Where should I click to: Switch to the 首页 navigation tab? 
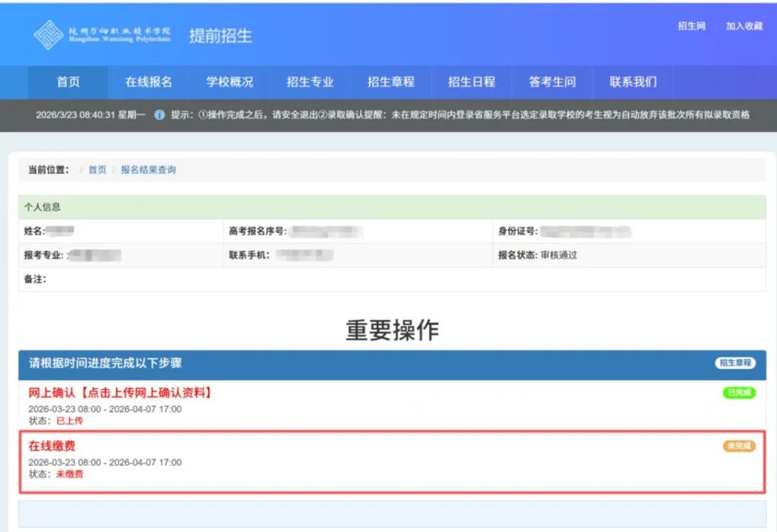pyautogui.click(x=67, y=82)
